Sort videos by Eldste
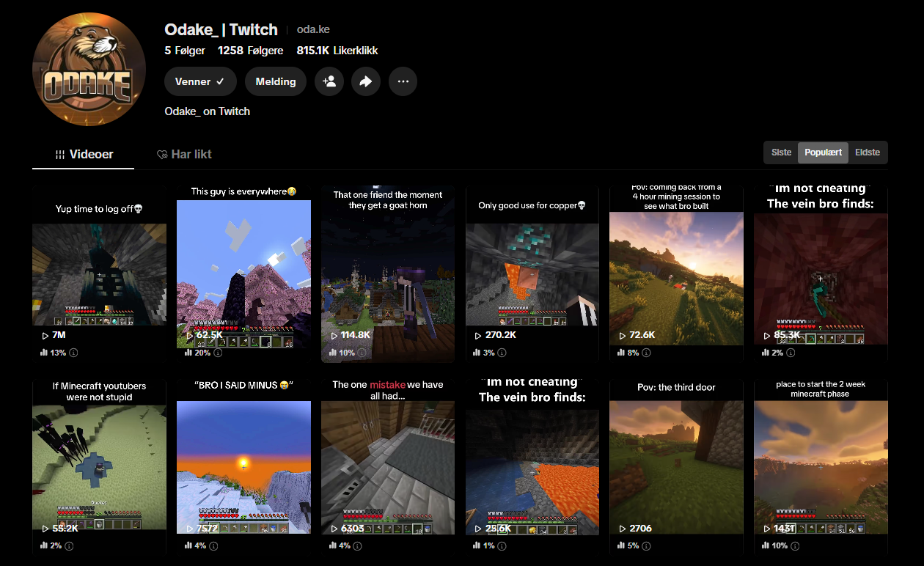Viewport: 924px width, 566px height. 868,152
